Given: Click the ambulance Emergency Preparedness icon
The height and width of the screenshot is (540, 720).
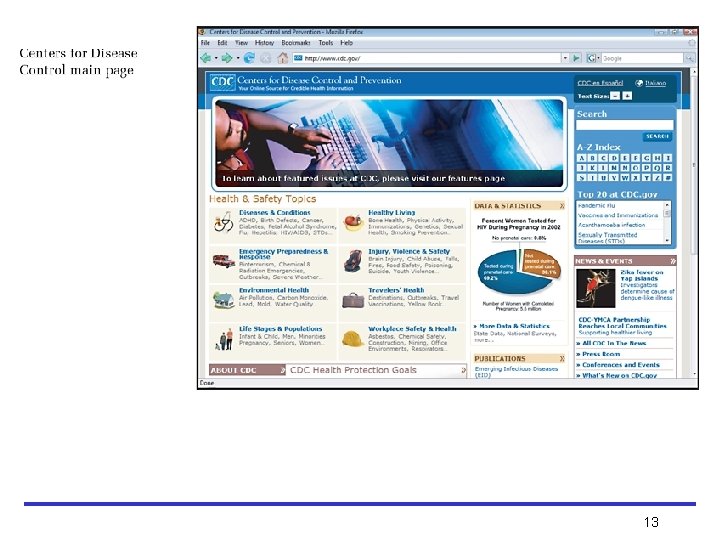Looking at the screenshot, I should [x=224, y=261].
